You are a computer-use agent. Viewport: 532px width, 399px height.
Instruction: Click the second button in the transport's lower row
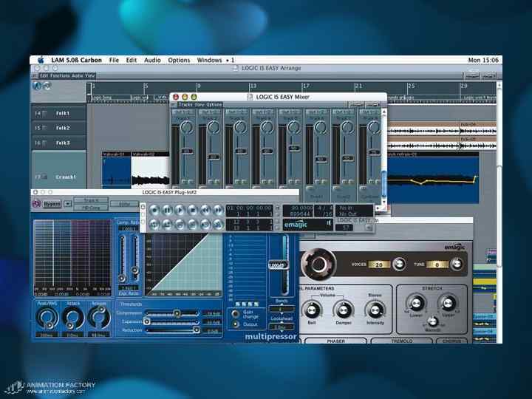(x=167, y=225)
